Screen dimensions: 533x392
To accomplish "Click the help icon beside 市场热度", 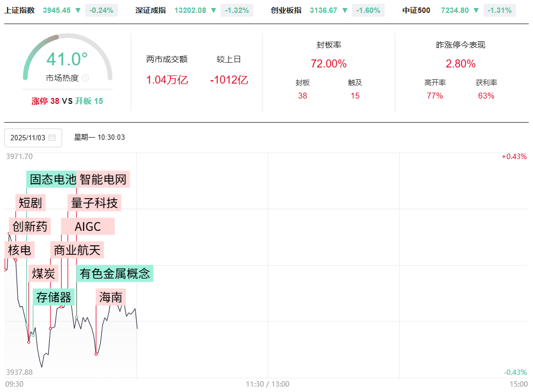I will click(86, 78).
